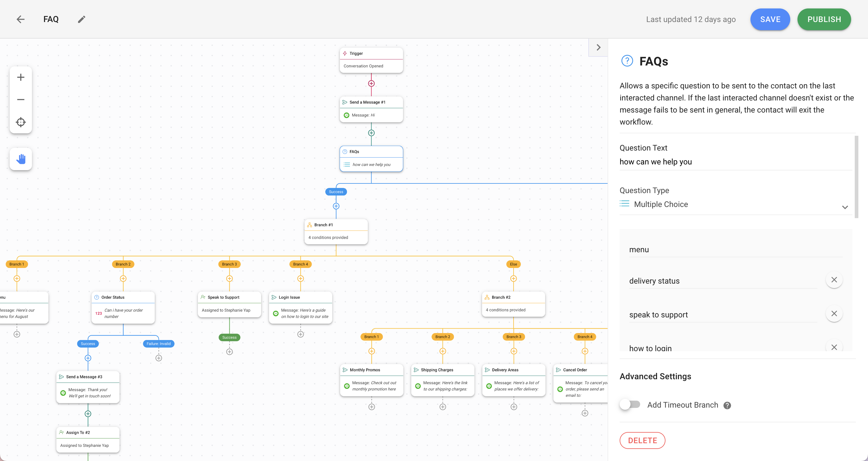Select the hand pan tool icon
Viewport: 868px width, 461px height.
pos(21,159)
